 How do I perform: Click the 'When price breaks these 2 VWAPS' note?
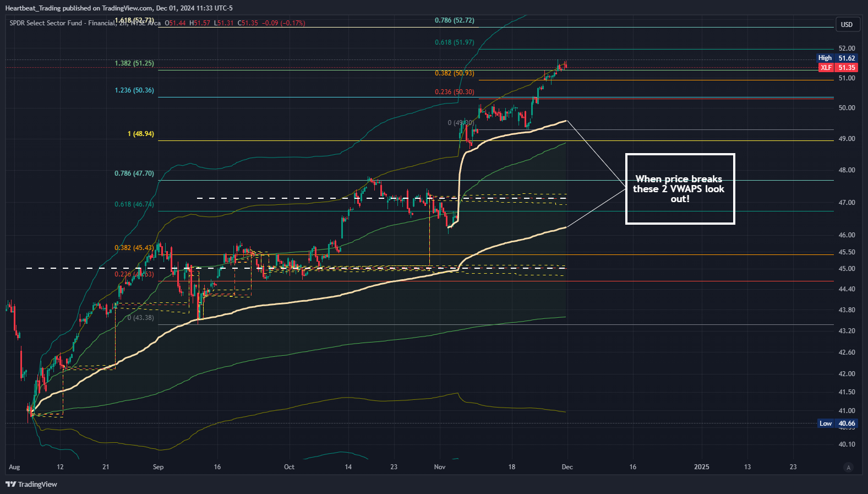pyautogui.click(x=680, y=189)
